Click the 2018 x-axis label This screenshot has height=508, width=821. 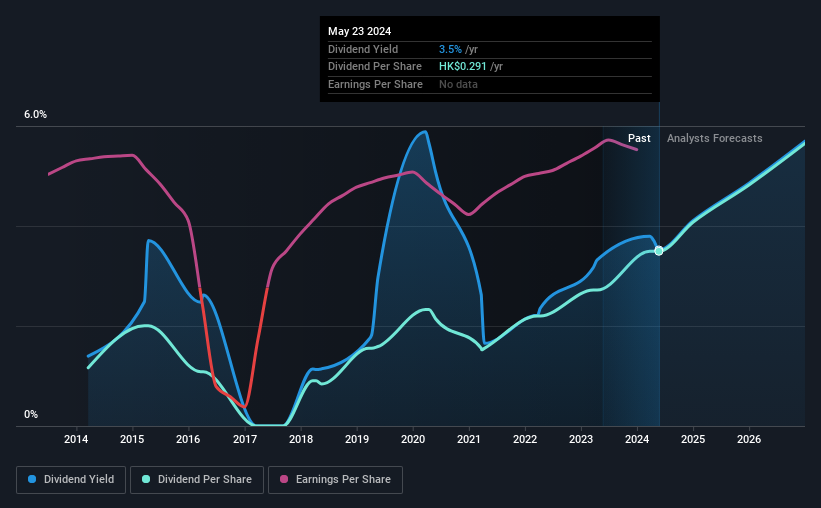coord(301,439)
